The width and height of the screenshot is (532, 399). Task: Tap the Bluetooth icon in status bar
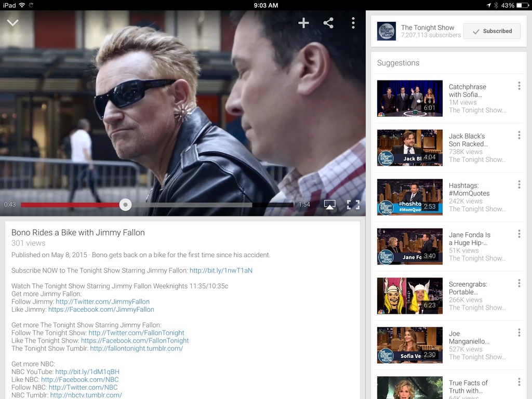496,5
